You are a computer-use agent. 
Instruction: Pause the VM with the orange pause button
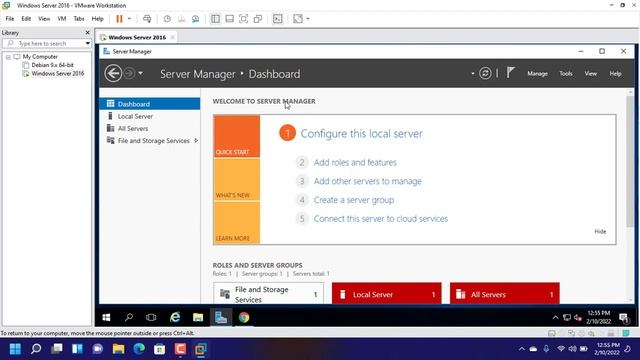click(119, 19)
